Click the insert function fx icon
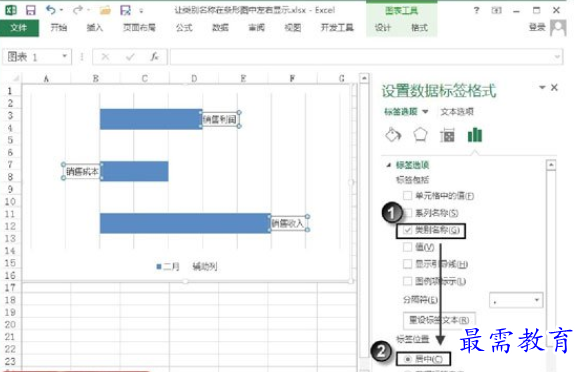This screenshot has width=581, height=372. (155, 57)
